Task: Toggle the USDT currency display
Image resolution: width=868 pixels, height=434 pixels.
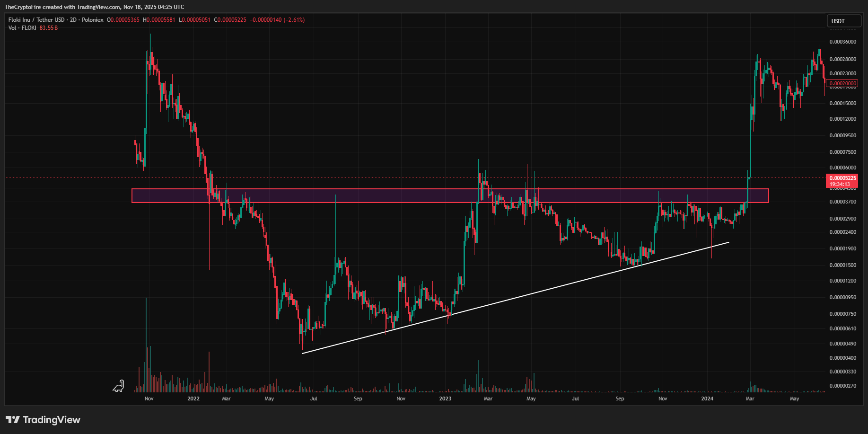Action: (x=844, y=21)
